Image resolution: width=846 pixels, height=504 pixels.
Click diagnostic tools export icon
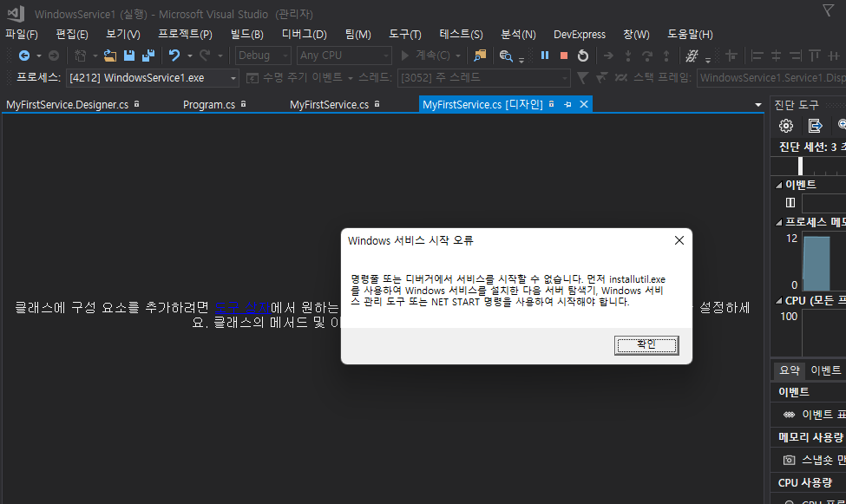pos(816,126)
